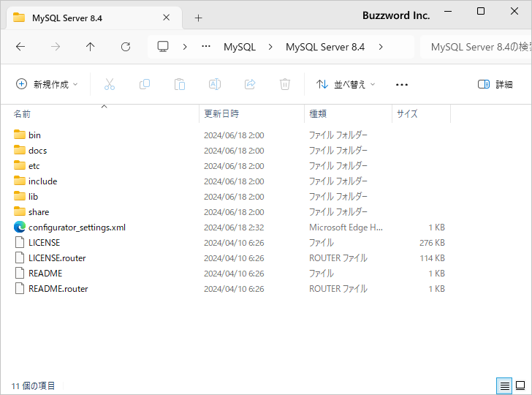Open the 並べ替え sort dropdown
The width and height of the screenshot is (532, 395).
click(x=346, y=84)
